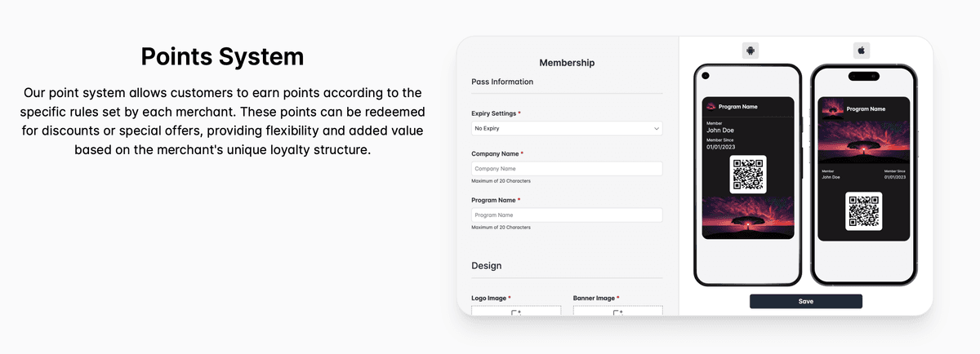Select the Android preview icon
This screenshot has height=354, width=980.
click(750, 51)
